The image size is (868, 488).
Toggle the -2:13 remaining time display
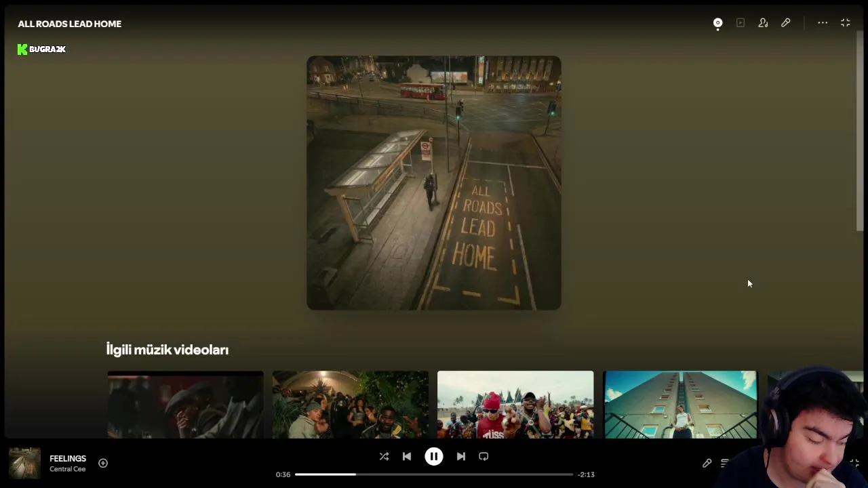tap(586, 474)
